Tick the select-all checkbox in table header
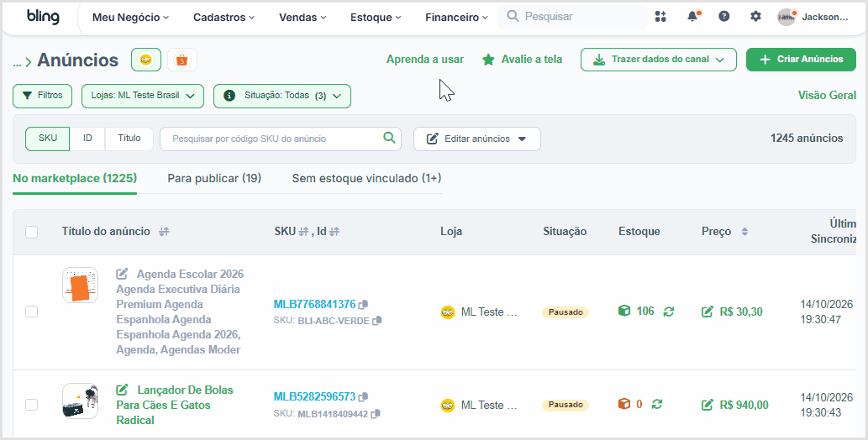Image resolution: width=868 pixels, height=440 pixels. tap(32, 232)
